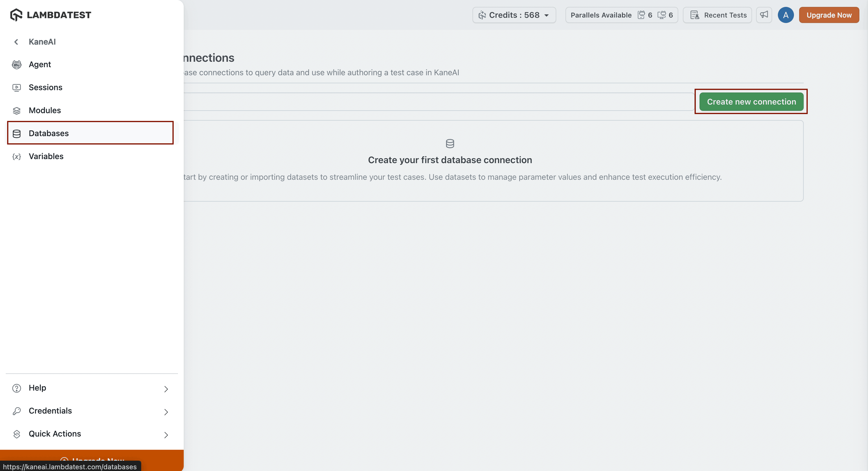Expand the Credentials submenu
This screenshot has height=471, width=868.
[166, 412]
